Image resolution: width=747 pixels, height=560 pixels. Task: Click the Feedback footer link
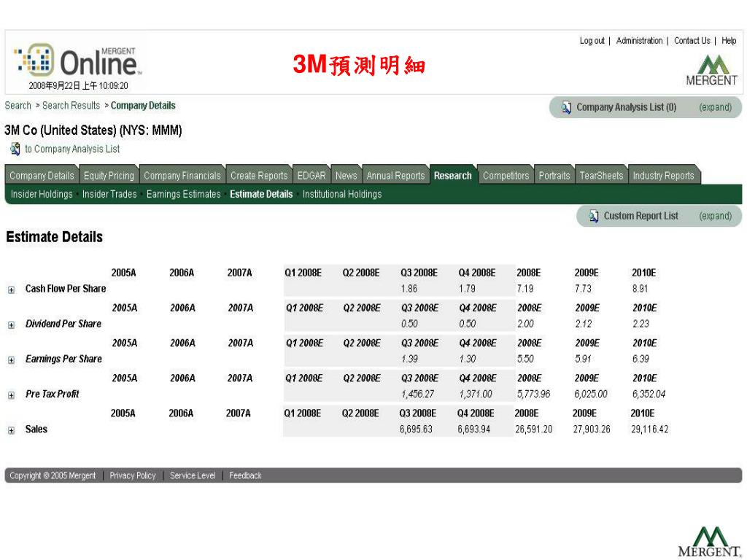[245, 475]
